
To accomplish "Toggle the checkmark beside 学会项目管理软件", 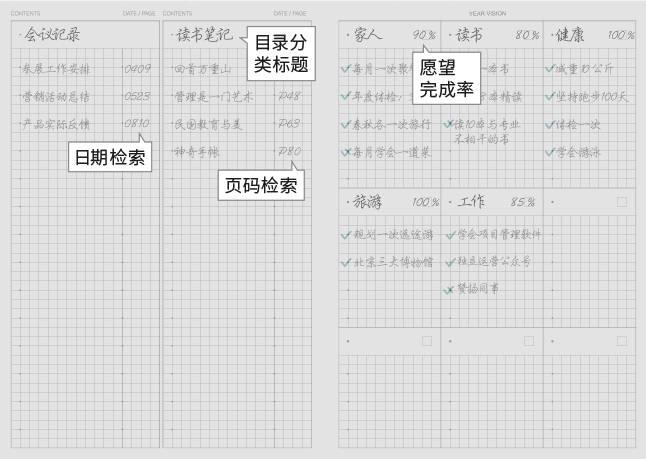I will (451, 235).
